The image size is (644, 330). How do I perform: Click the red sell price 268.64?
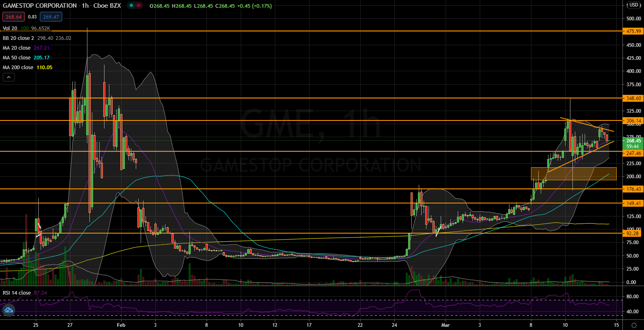point(13,17)
